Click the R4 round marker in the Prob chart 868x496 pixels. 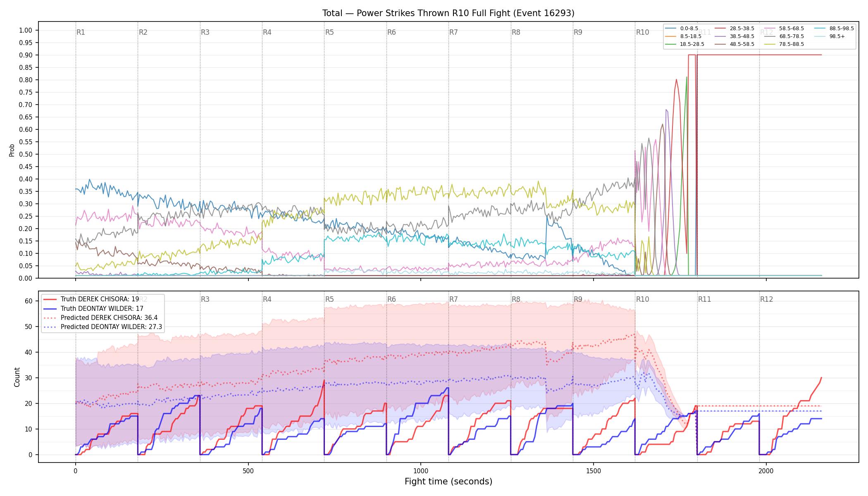click(267, 32)
